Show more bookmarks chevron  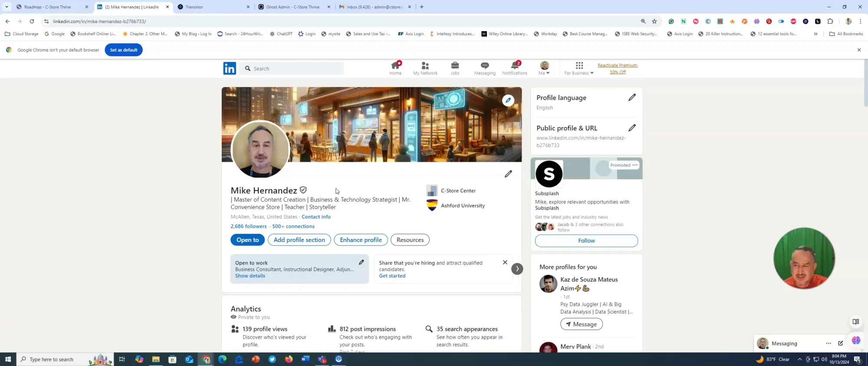[x=815, y=34]
